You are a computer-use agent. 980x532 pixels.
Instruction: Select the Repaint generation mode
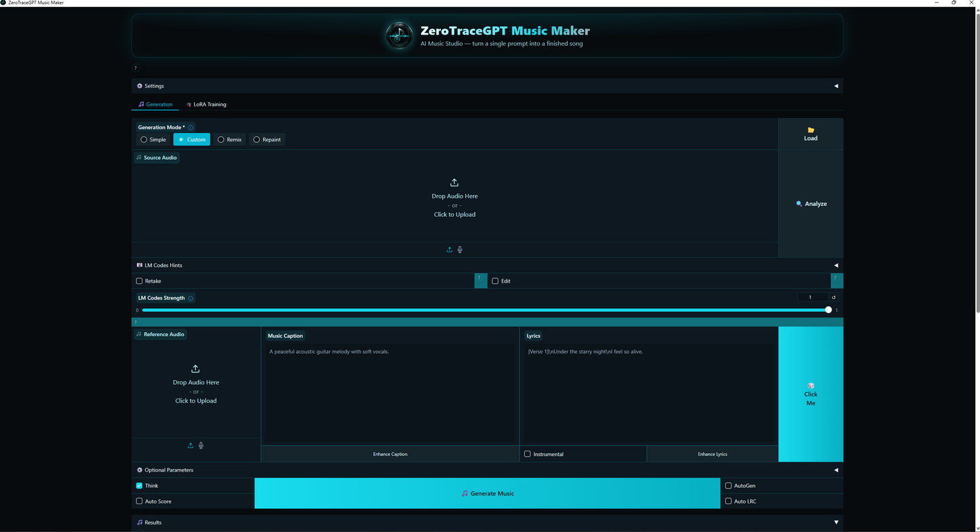267,140
